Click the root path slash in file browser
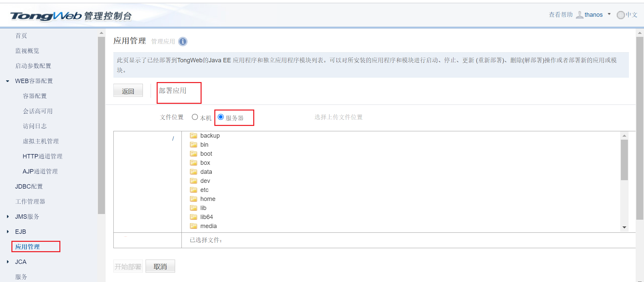 (173, 139)
